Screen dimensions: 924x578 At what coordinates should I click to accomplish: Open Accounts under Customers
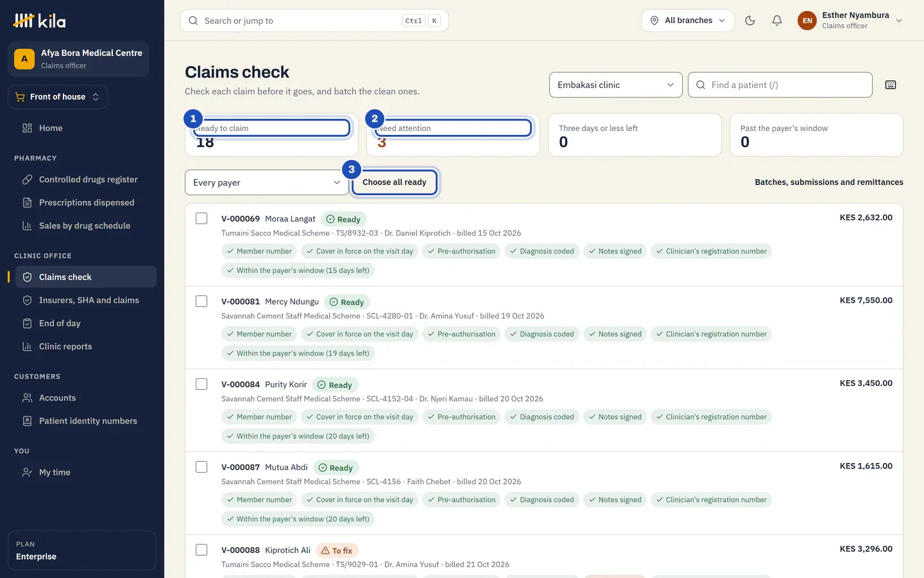(x=86, y=398)
